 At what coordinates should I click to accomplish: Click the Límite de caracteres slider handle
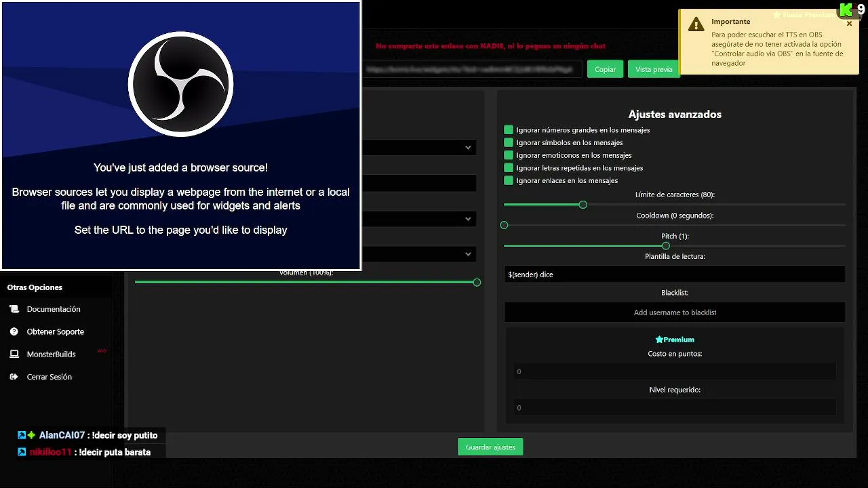[x=583, y=205]
